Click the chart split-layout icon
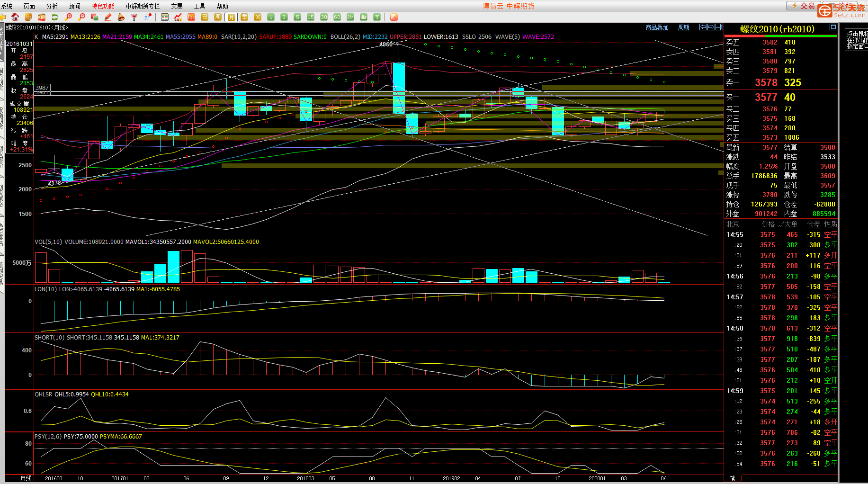868x484 pixels. point(719,27)
